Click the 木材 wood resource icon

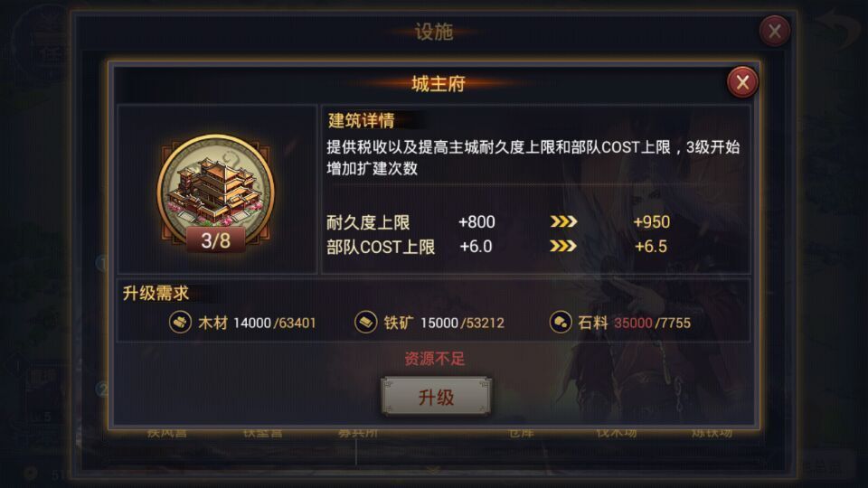pyautogui.click(x=180, y=323)
